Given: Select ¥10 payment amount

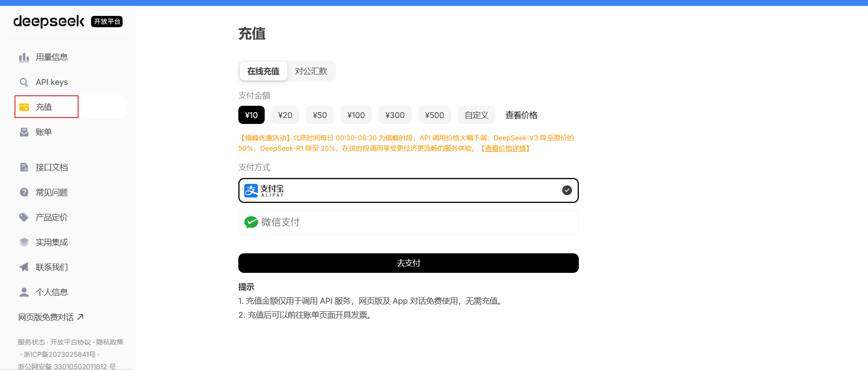Looking at the screenshot, I should [252, 115].
